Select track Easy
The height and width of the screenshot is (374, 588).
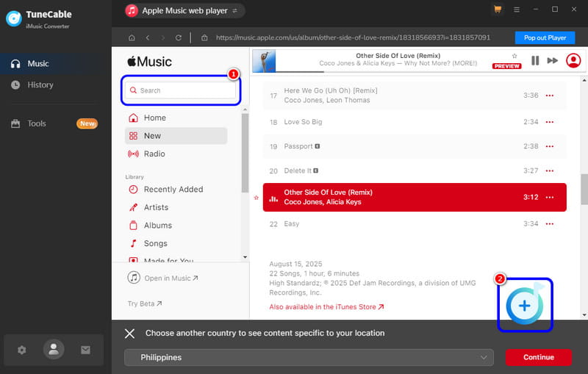click(415, 223)
